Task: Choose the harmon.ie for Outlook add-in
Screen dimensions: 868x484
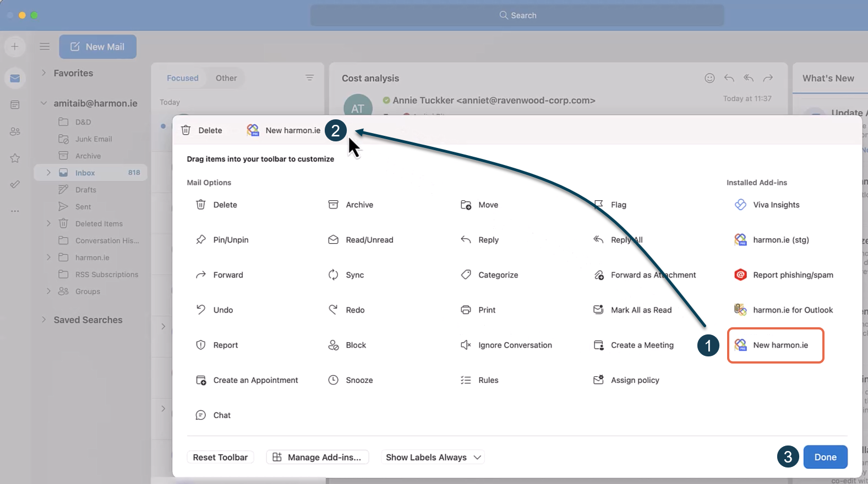Action: [784, 310]
